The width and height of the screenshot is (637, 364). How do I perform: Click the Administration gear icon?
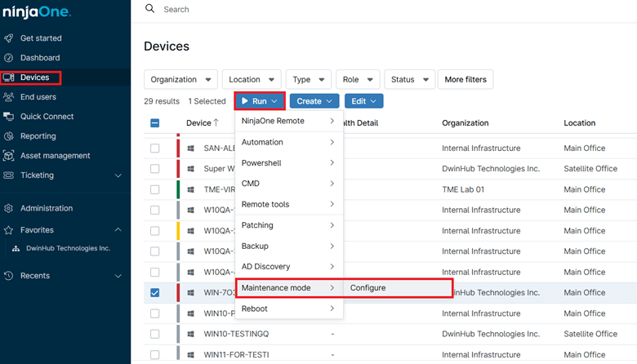coord(8,208)
